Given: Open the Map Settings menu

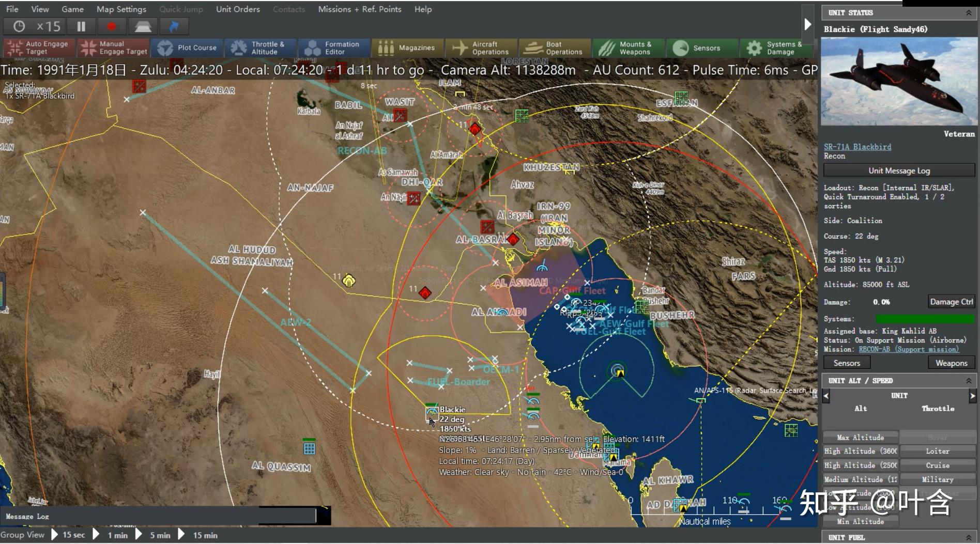Looking at the screenshot, I should [x=121, y=9].
